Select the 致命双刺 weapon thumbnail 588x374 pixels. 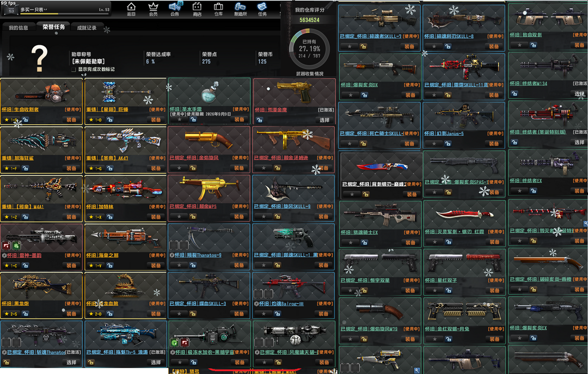(x=547, y=19)
